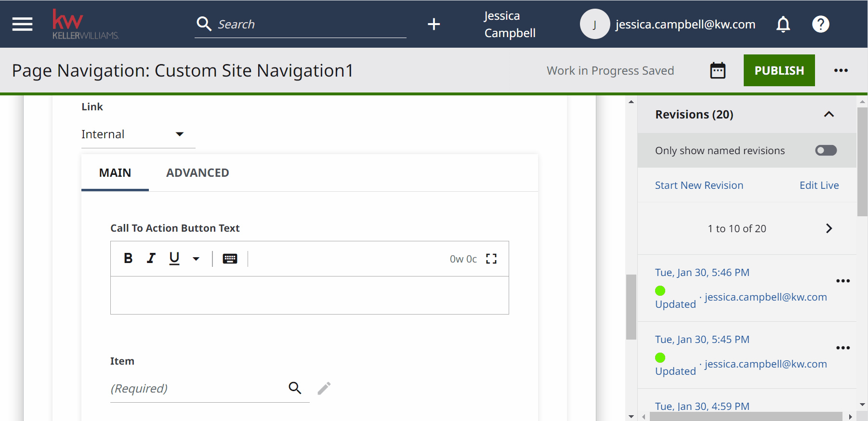
Task: Open the hamburger main menu
Action: click(22, 24)
